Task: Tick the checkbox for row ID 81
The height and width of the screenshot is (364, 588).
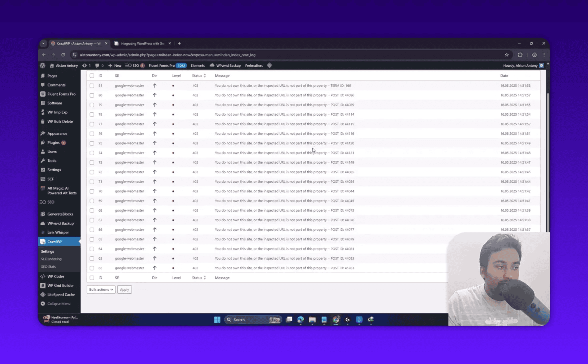Action: pyautogui.click(x=92, y=85)
